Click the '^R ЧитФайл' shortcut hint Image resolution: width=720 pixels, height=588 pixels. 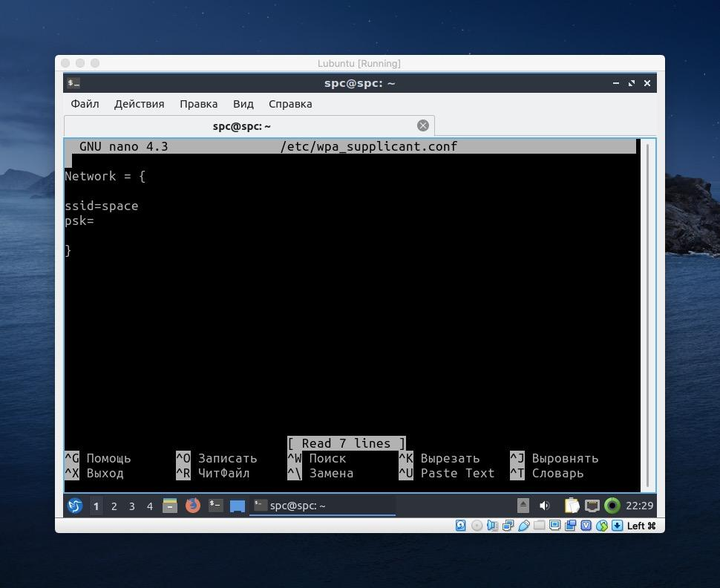(213, 473)
